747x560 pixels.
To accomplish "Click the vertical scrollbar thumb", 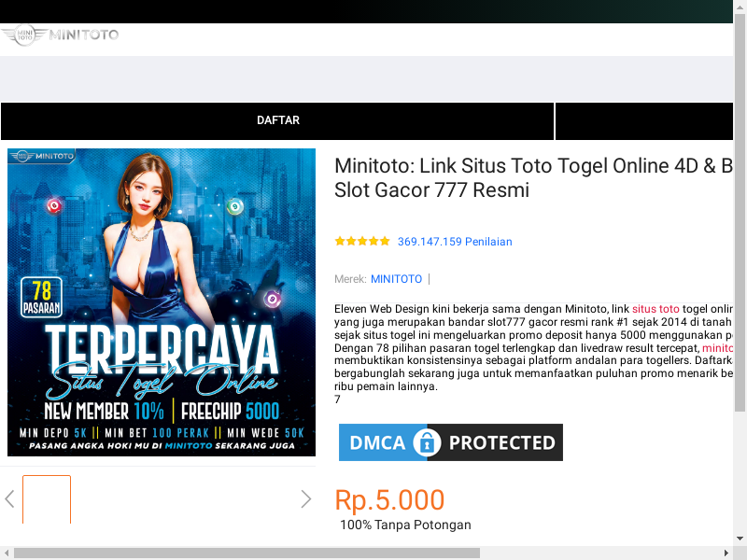I will [x=740, y=213].
